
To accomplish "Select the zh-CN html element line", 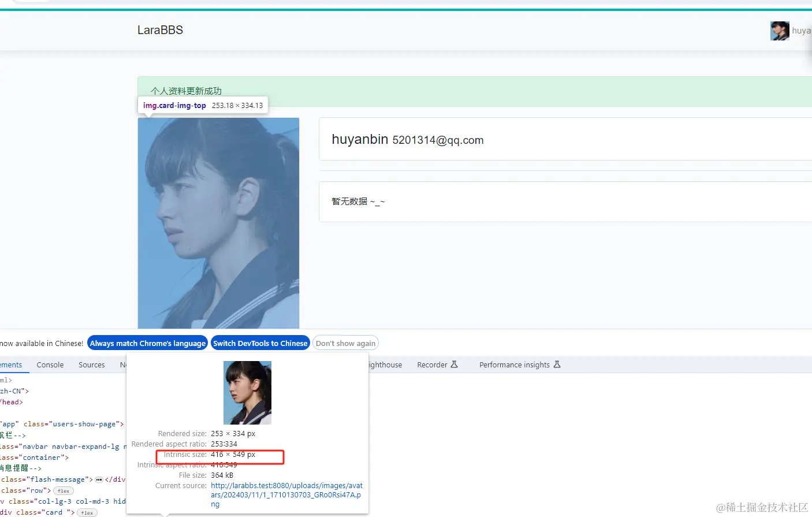I will [x=14, y=391].
